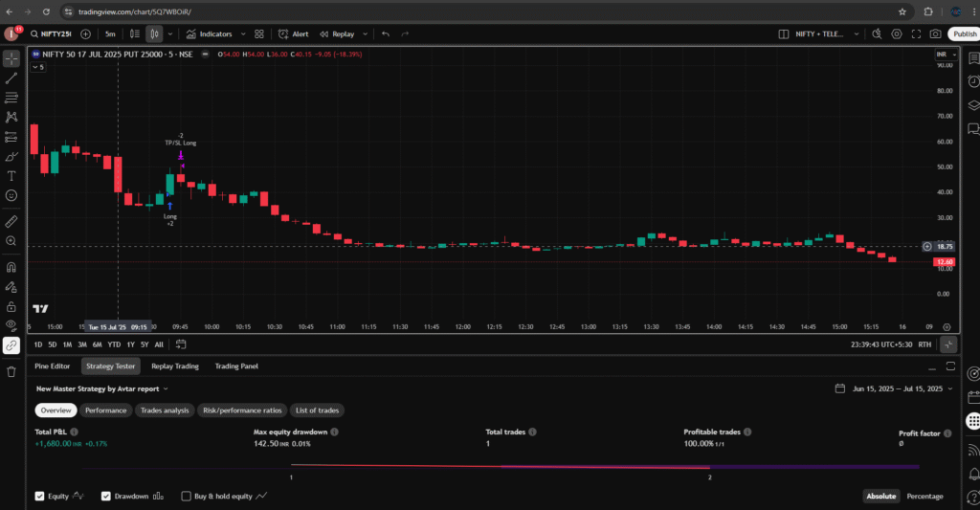
Task: Click the RTH session toggle
Action: pos(924,344)
